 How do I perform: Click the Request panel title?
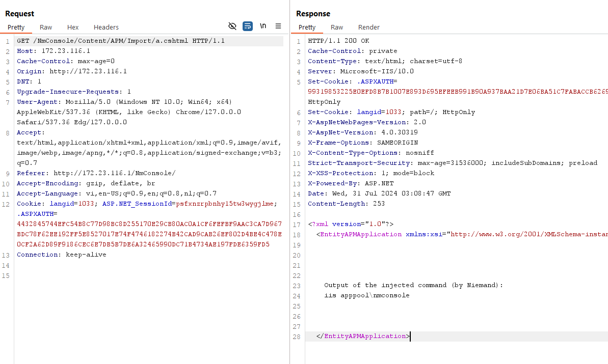pos(19,14)
